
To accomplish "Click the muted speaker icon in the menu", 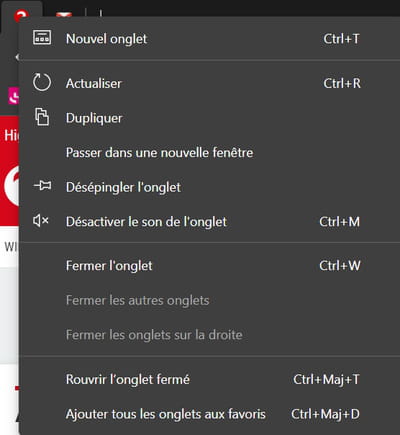I will (41, 220).
